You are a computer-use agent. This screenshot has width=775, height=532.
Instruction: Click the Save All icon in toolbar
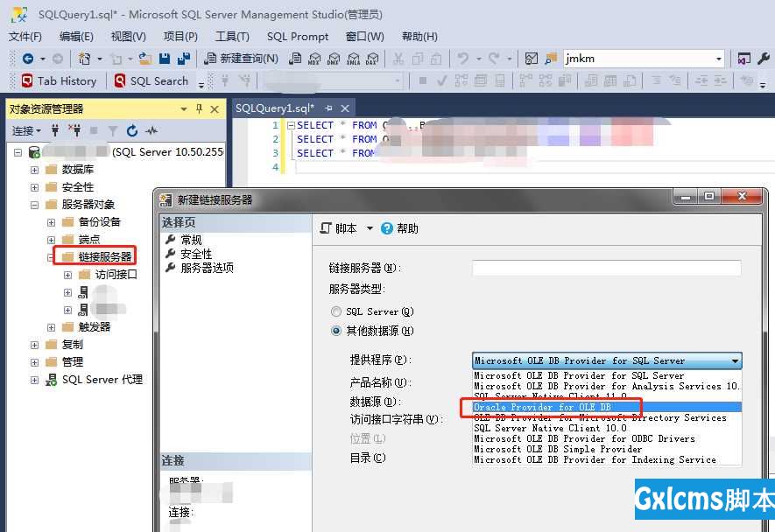point(184,59)
